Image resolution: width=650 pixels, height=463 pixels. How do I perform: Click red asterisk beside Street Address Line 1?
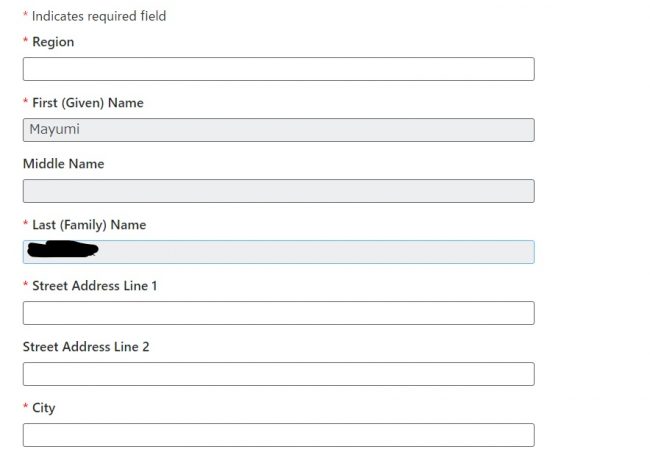[25, 284]
